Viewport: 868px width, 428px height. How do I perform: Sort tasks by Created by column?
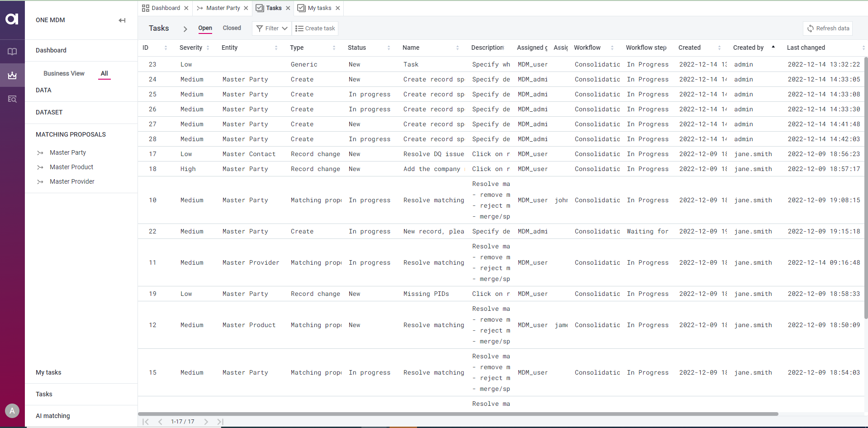point(748,48)
